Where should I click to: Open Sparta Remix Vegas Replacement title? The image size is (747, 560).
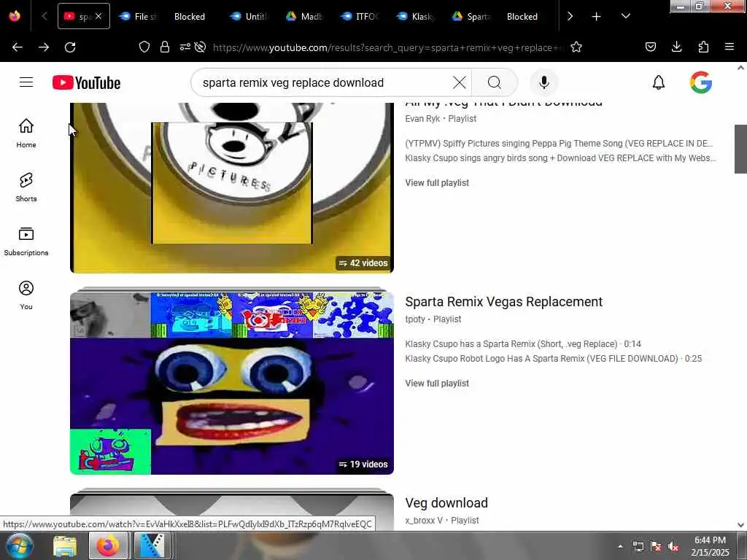pos(503,301)
